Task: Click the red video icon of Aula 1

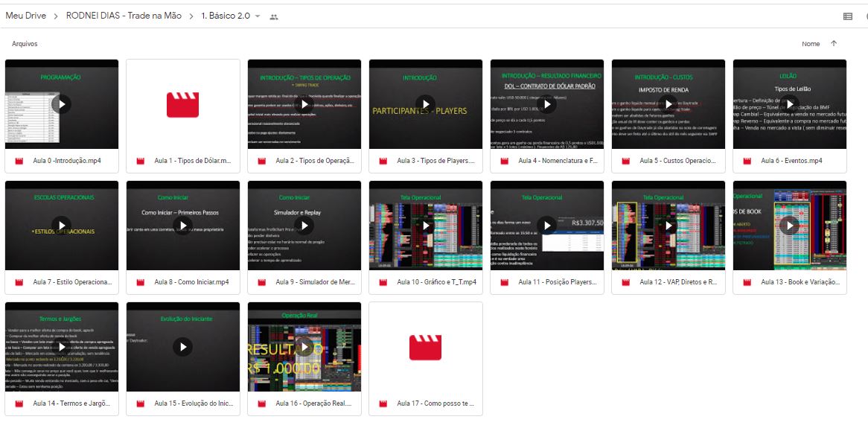Action: (x=182, y=104)
